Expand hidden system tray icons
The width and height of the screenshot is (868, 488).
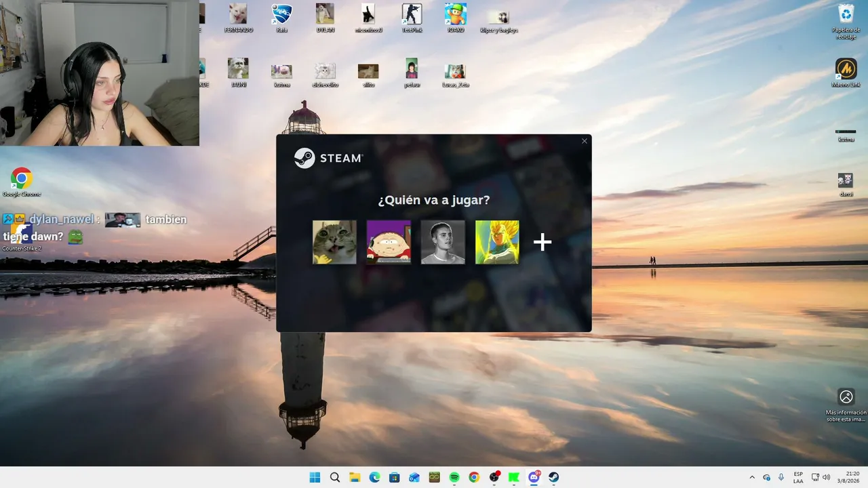(751, 477)
